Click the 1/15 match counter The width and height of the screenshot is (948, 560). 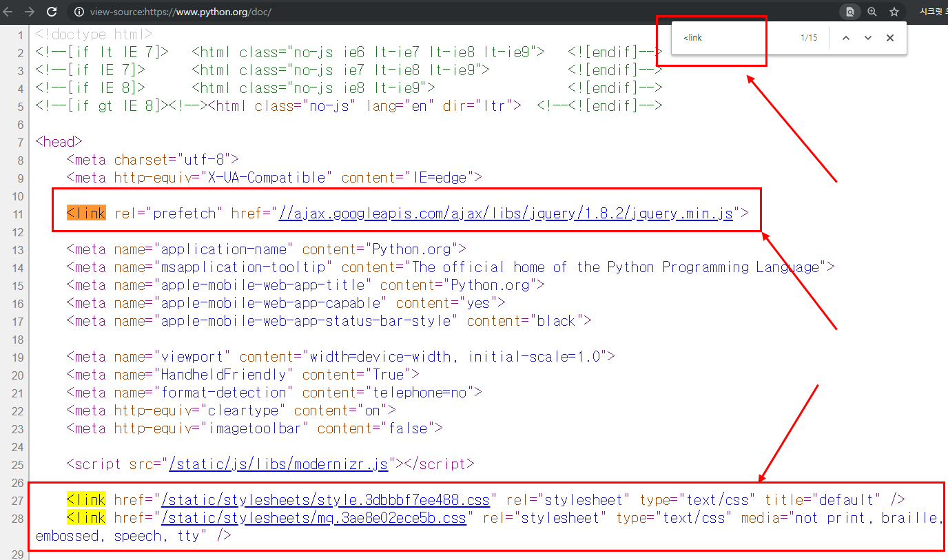(x=809, y=38)
